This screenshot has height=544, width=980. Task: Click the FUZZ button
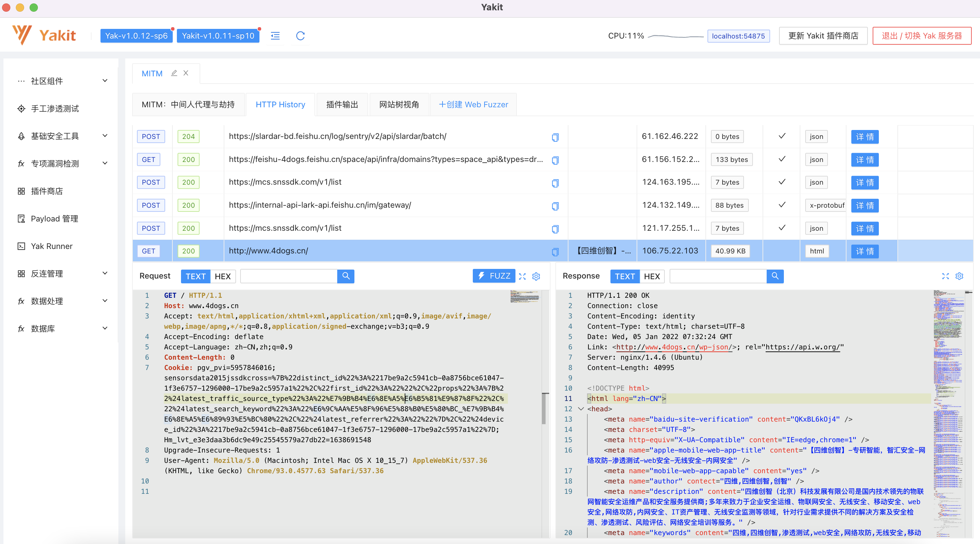[493, 276]
